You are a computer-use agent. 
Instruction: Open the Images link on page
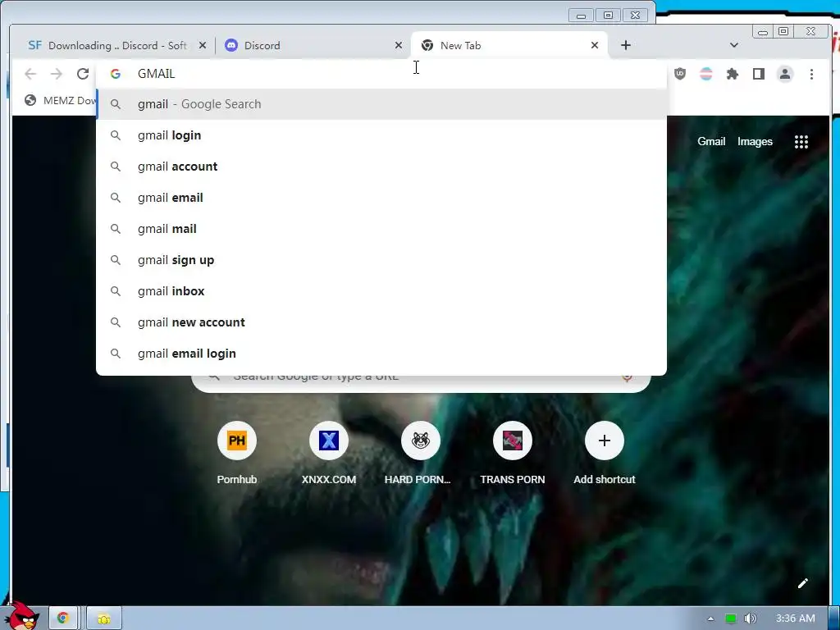[755, 141]
